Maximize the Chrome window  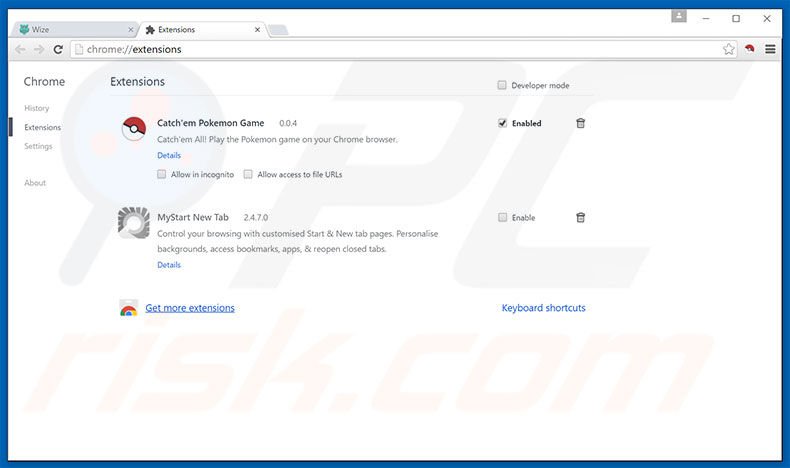736,19
